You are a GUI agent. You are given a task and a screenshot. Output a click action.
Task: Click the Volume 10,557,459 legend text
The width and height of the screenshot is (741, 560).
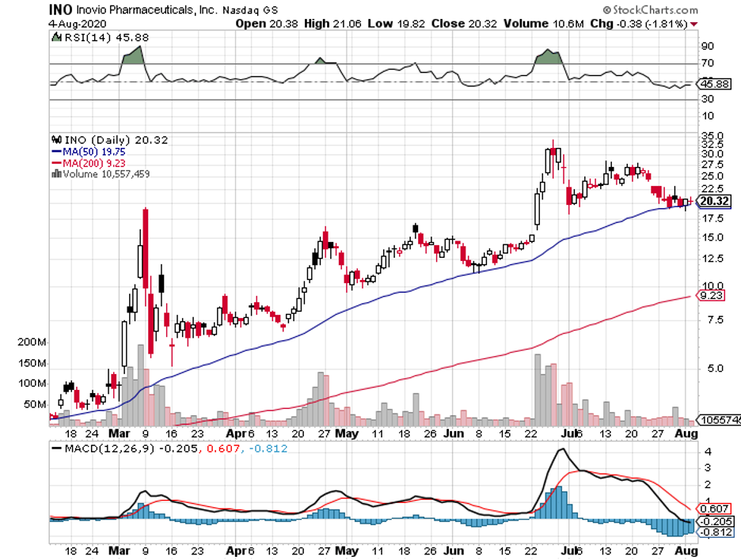[x=106, y=174]
